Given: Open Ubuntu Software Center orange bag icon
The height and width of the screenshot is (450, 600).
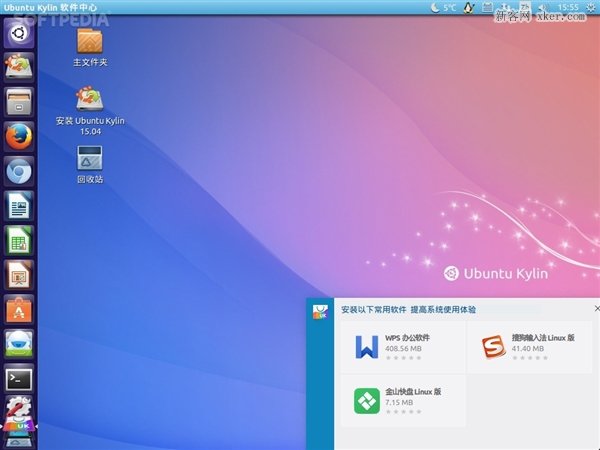Looking at the screenshot, I should (18, 309).
